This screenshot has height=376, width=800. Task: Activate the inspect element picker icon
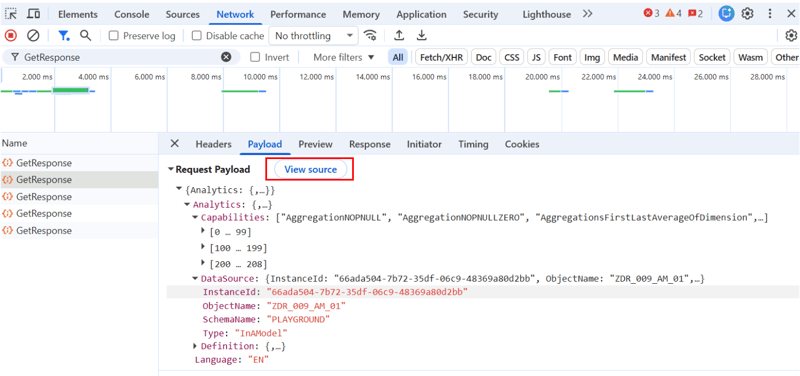(11, 14)
